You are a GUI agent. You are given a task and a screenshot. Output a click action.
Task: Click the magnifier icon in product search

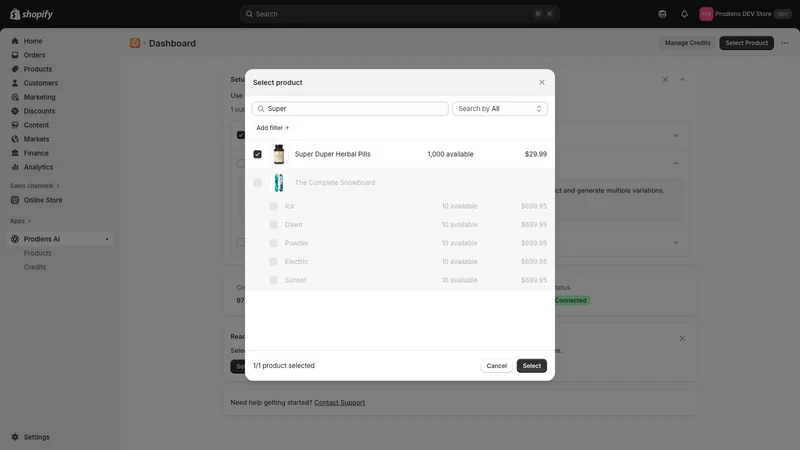tap(261, 109)
